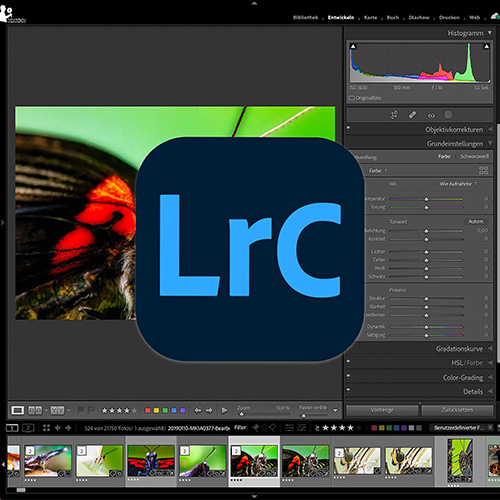This screenshot has width=500, height=500.
Task: Switch to reference view YY button
Action: [57, 410]
